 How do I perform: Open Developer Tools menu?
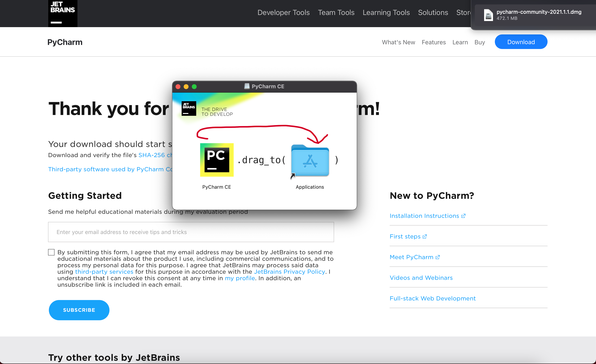point(283,12)
